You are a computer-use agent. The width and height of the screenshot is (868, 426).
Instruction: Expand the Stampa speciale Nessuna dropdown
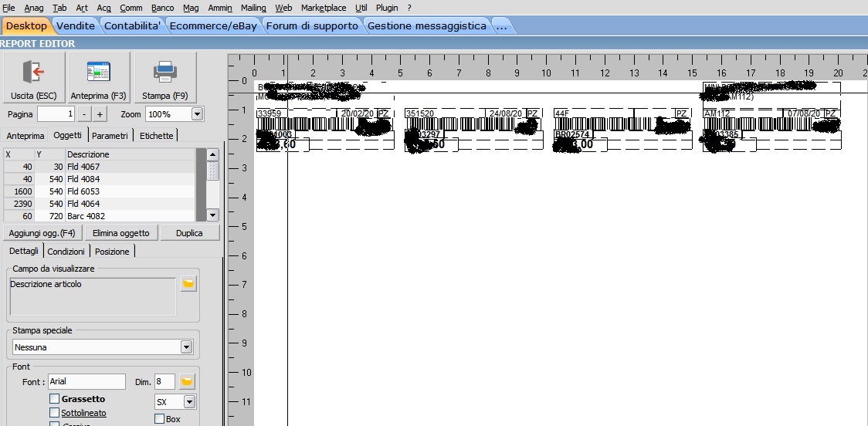click(187, 347)
